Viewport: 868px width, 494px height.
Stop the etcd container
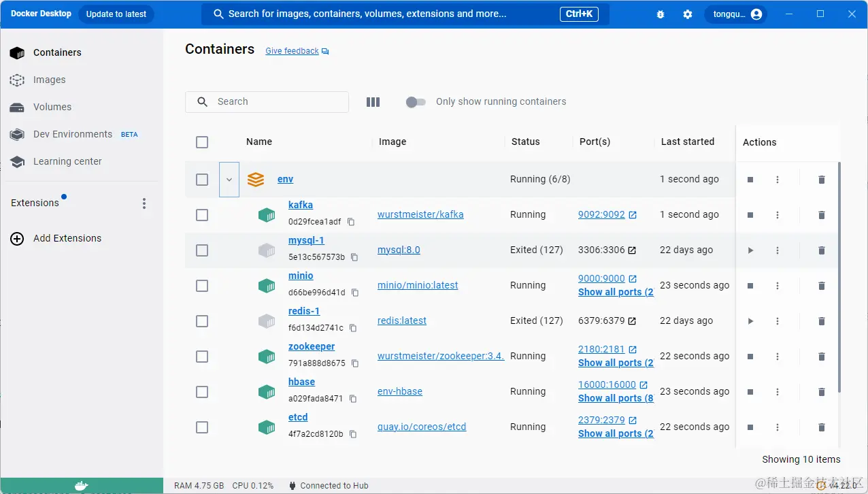750,427
